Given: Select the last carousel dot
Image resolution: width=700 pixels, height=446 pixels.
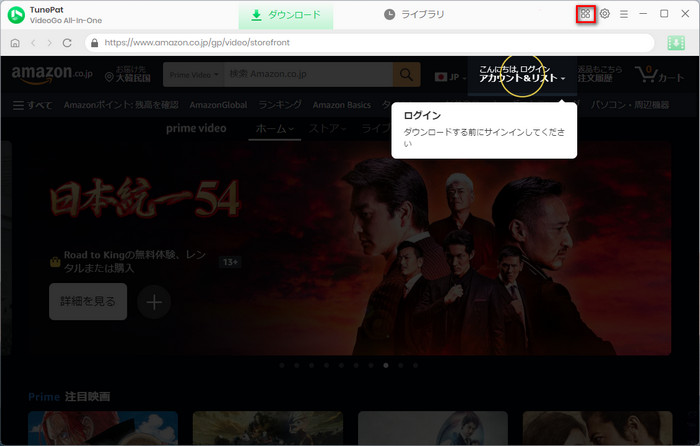Looking at the screenshot, I should pos(416,365).
